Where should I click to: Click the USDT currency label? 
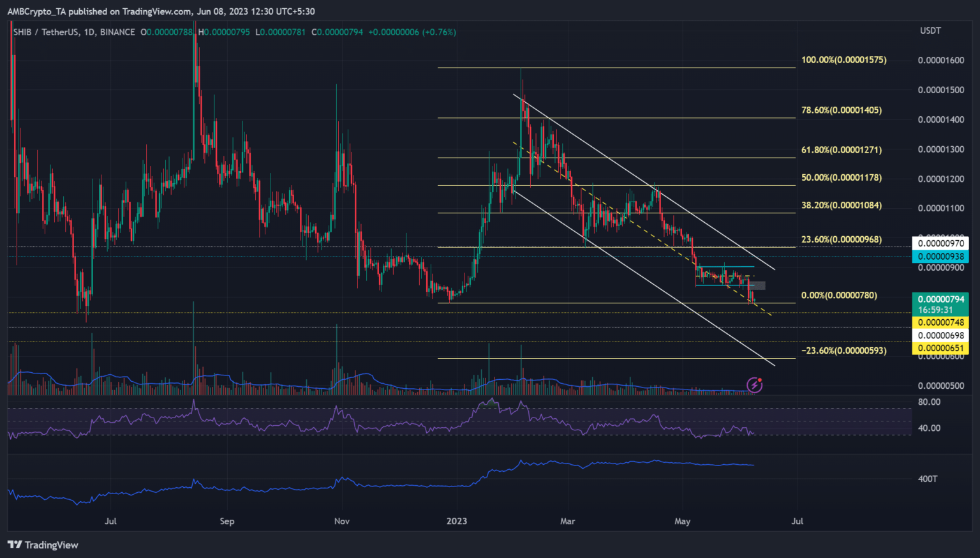point(930,31)
